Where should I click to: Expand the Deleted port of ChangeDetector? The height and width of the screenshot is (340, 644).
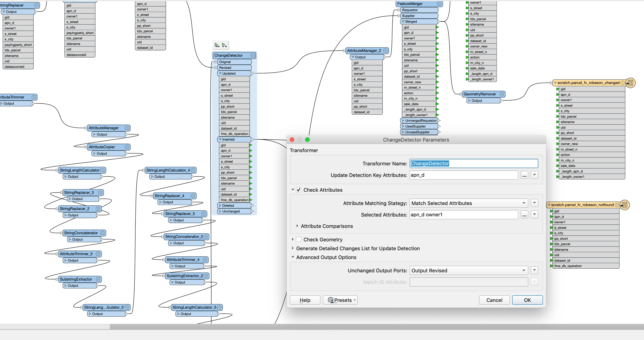220,205
